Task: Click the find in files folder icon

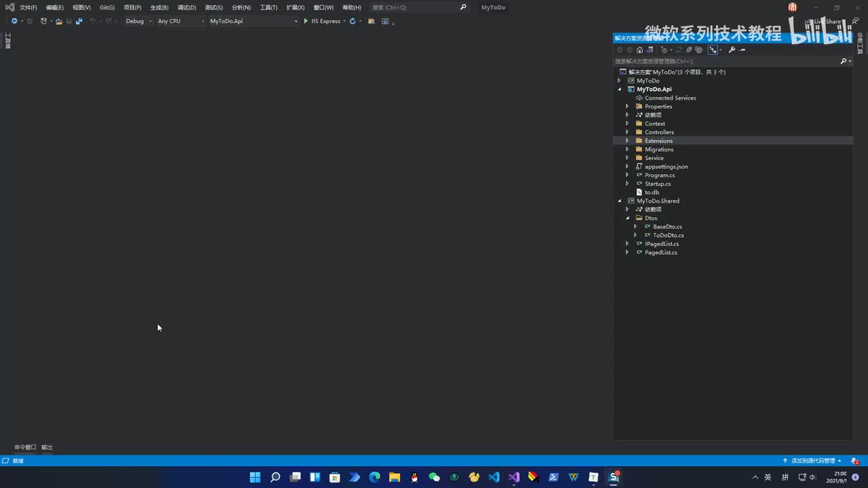Action: coord(372,21)
